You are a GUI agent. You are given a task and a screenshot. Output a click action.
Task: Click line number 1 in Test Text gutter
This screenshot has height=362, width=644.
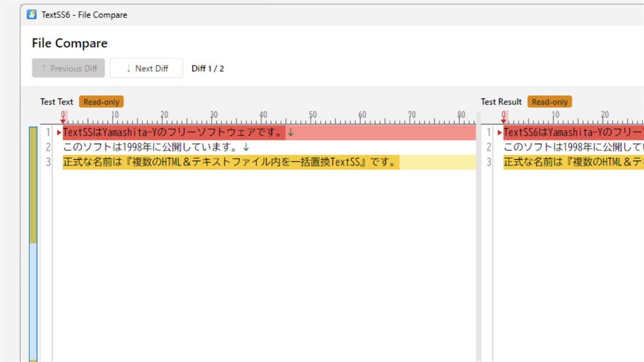tap(48, 132)
